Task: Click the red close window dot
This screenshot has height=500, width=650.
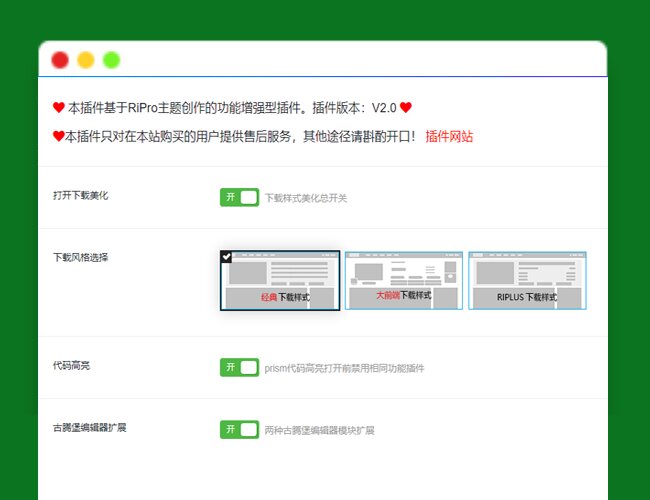Action: pos(60,60)
